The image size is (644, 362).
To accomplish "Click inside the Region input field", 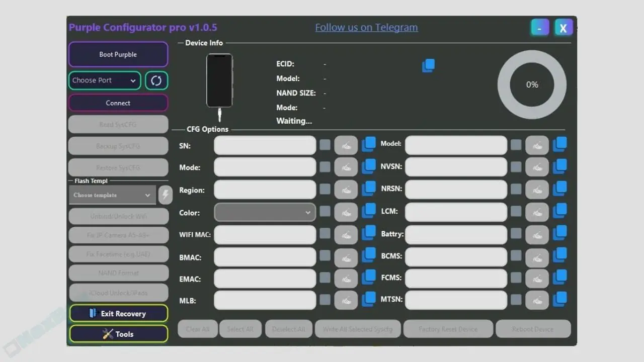I will [265, 190].
